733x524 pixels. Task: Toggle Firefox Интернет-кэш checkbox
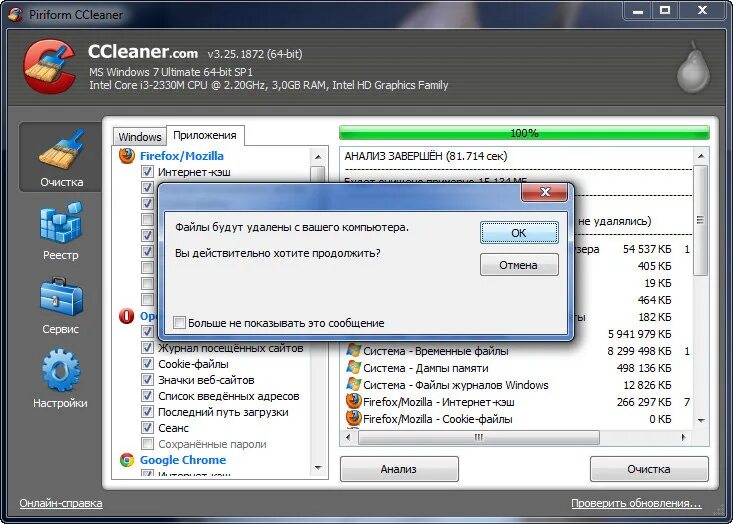147,172
